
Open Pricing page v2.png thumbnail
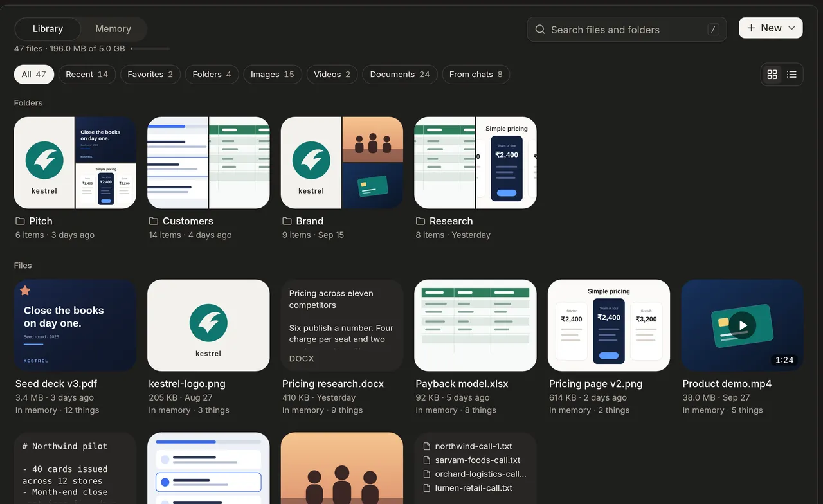pos(609,325)
